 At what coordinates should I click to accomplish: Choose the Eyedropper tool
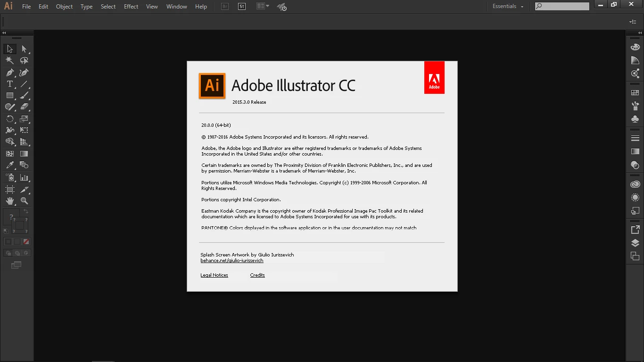pos(9,165)
